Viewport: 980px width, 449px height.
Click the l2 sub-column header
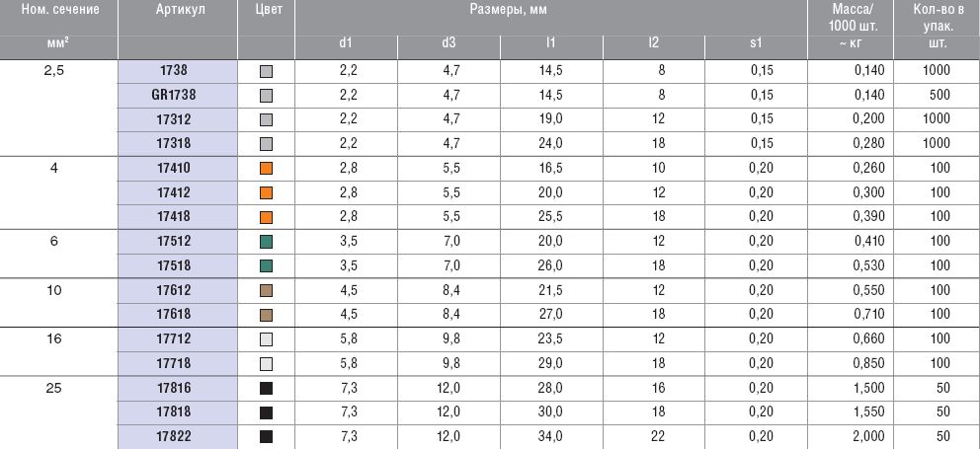(x=653, y=43)
